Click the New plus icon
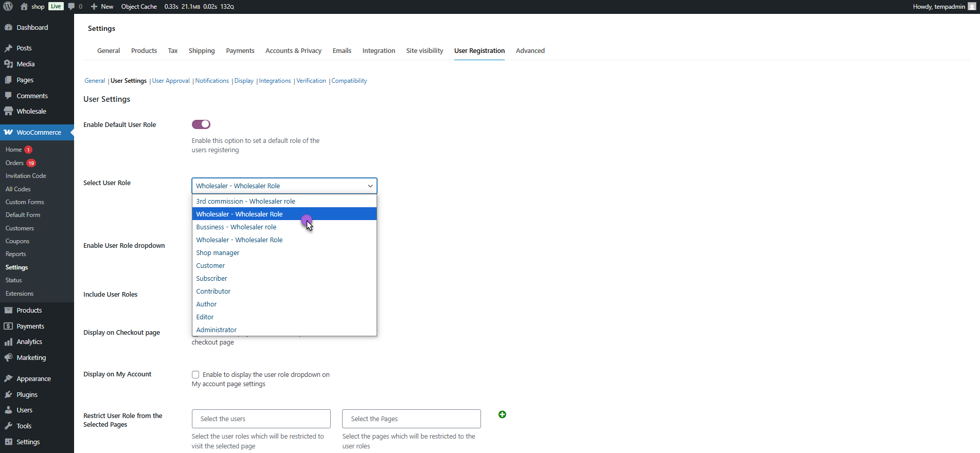This screenshot has height=453, width=980. 94,7
